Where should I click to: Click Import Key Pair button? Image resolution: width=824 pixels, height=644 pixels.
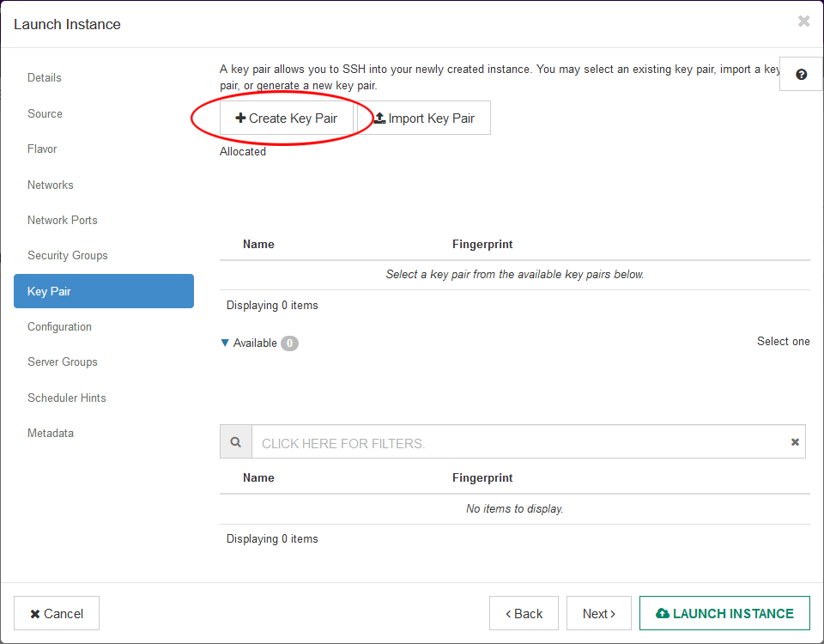424,118
